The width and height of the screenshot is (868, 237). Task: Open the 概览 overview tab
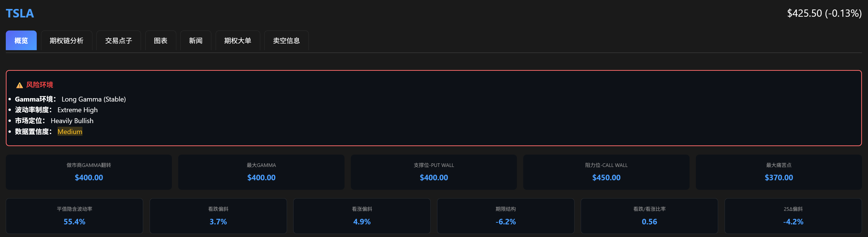pyautogui.click(x=21, y=40)
